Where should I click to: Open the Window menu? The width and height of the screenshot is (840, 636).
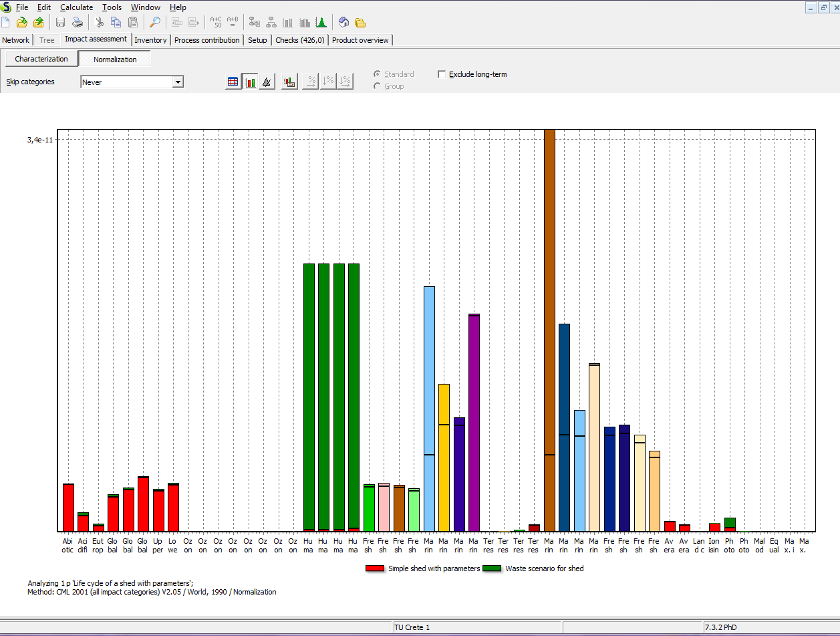[x=145, y=7]
